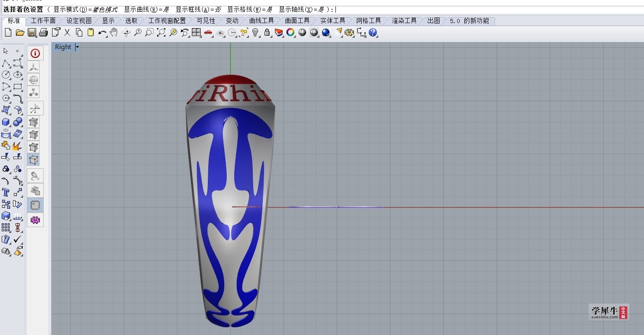
Task: Open the 曲线工具 tab
Action: pos(261,21)
